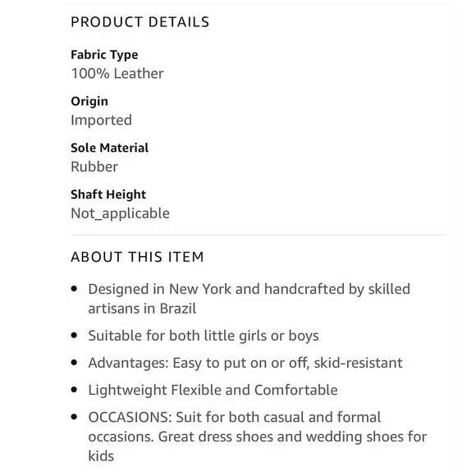Select the Shaft Height label
Viewport: 476px width, 476px height.
[x=108, y=195]
